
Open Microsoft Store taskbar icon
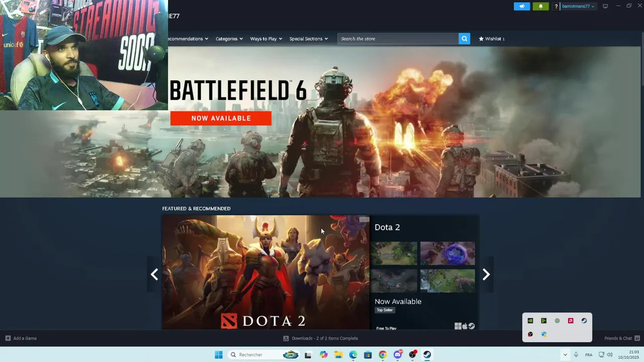click(368, 354)
